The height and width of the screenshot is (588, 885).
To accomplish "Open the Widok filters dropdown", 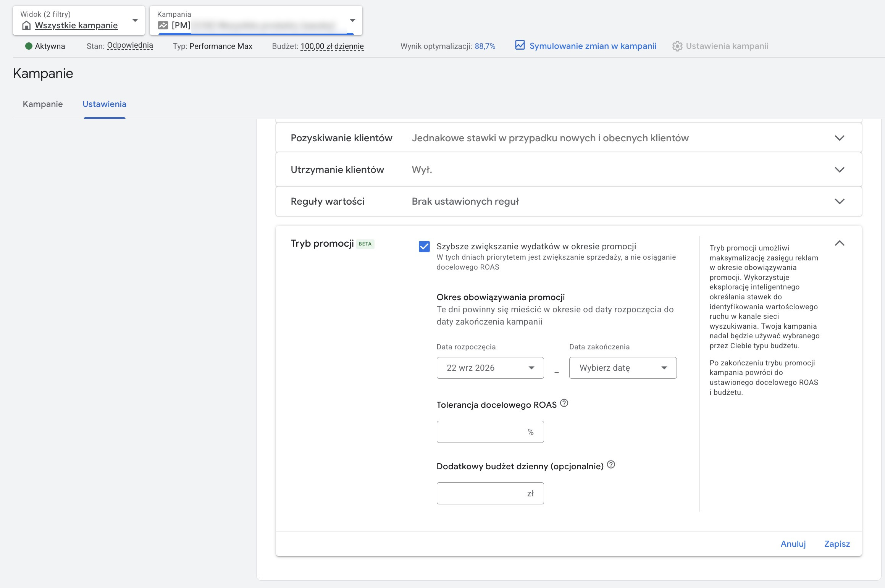I will coord(79,21).
